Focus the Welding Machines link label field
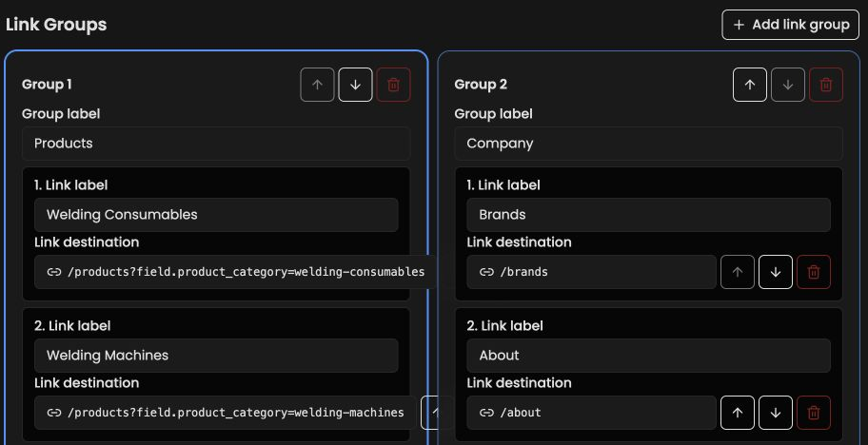The image size is (868, 445). 216,356
